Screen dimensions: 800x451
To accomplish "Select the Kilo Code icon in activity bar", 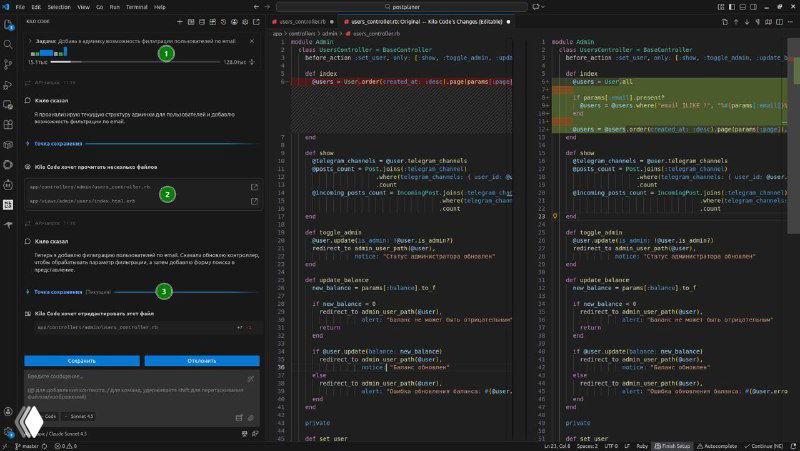I will point(8,205).
